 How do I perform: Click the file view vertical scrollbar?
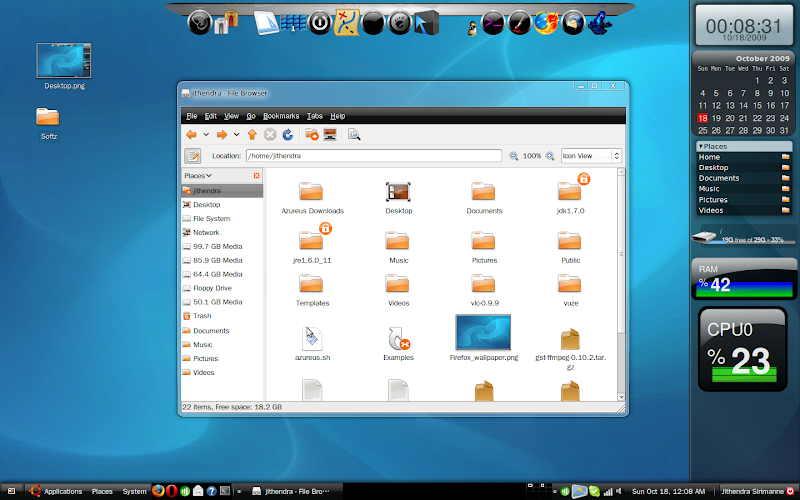[621, 284]
